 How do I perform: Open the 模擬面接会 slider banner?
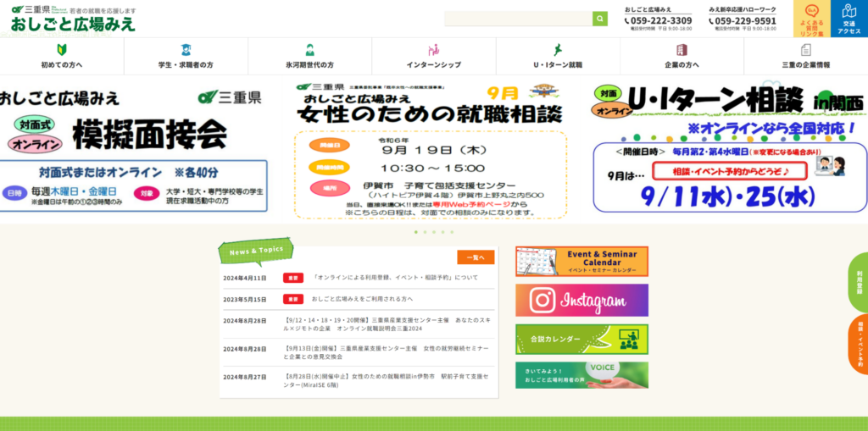point(134,149)
